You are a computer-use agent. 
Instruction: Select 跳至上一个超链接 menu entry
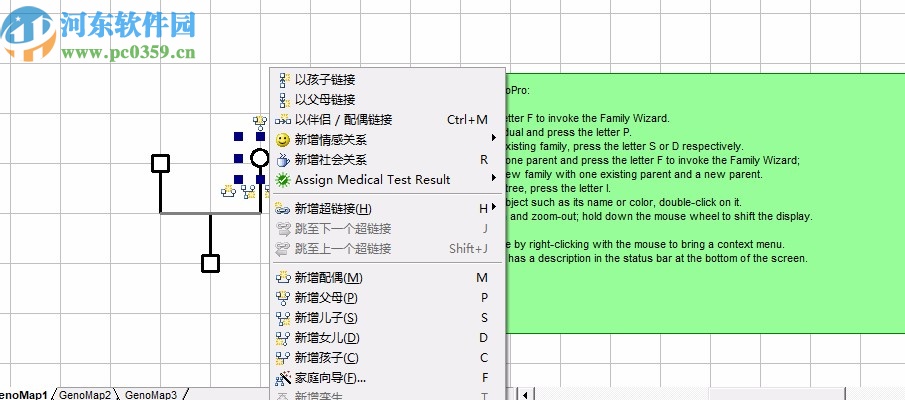tap(388, 249)
